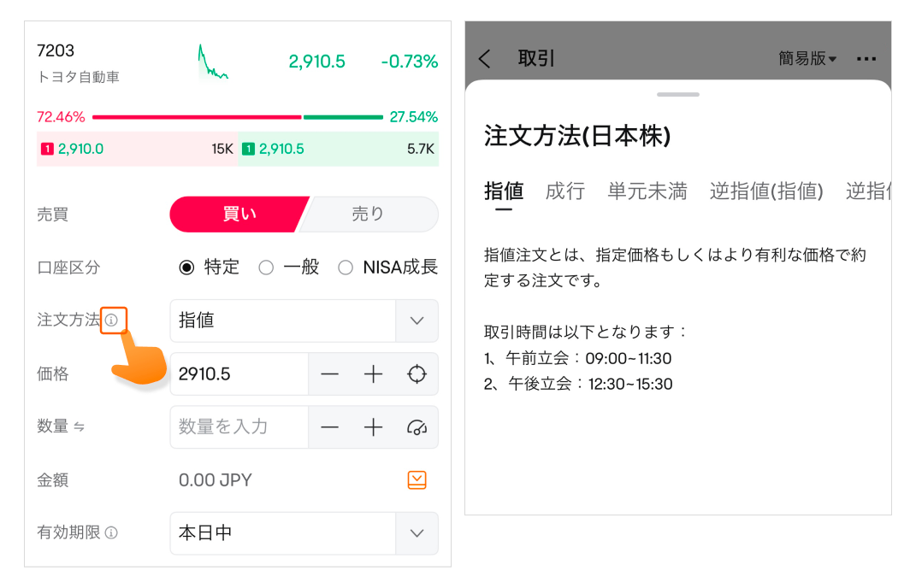
Task: Select the 一般 account radio button
Action: [266, 268]
